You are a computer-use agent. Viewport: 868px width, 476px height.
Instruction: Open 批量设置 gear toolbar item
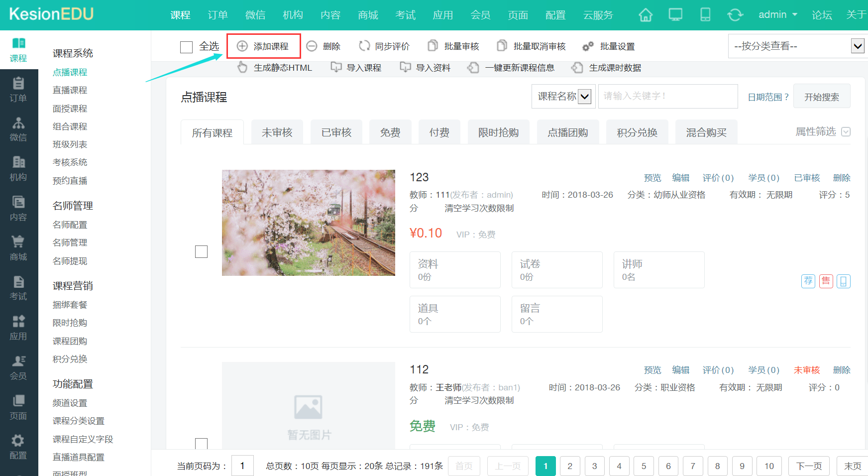pos(609,46)
